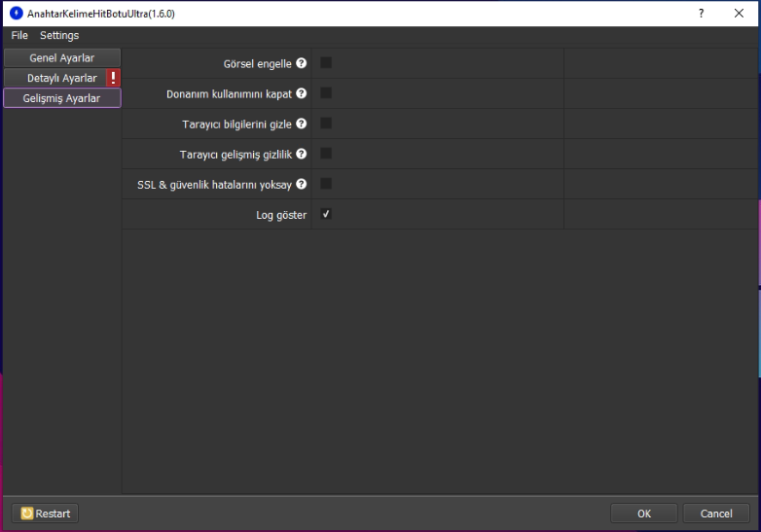Open the File menu
Screen dimensions: 761x532
19,36
